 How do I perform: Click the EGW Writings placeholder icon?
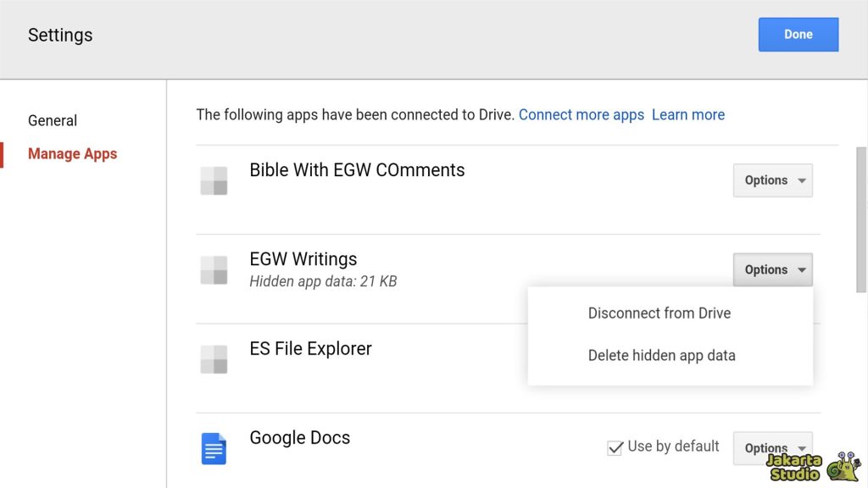point(214,270)
